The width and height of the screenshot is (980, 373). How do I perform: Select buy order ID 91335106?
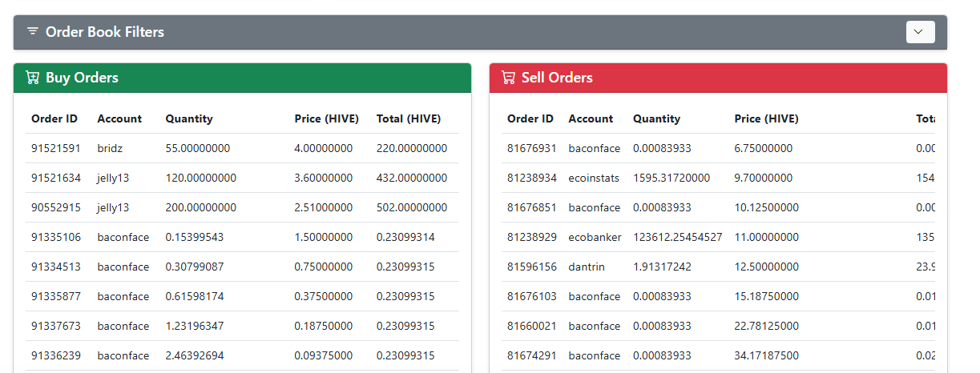click(56, 237)
